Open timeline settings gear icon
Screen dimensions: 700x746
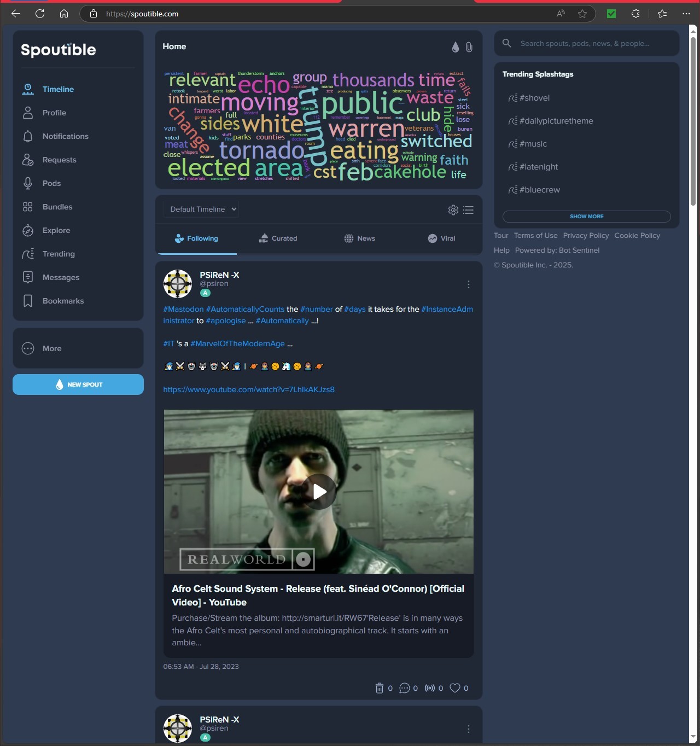pyautogui.click(x=453, y=210)
